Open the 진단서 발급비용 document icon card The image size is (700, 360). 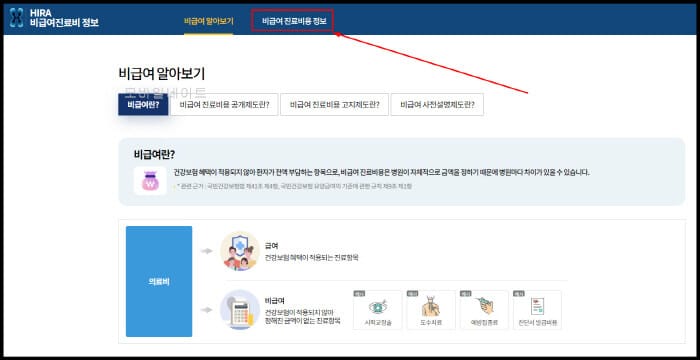click(x=537, y=310)
